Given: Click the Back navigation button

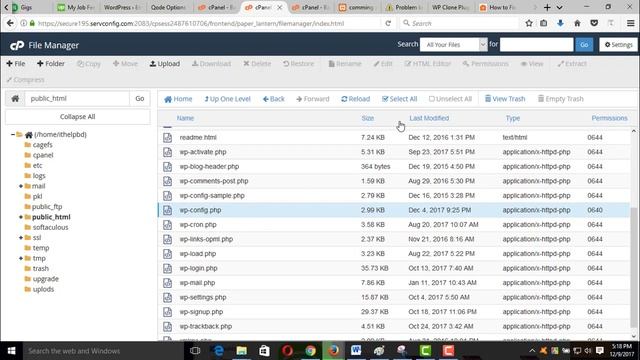Looking at the screenshot, I should point(273,99).
